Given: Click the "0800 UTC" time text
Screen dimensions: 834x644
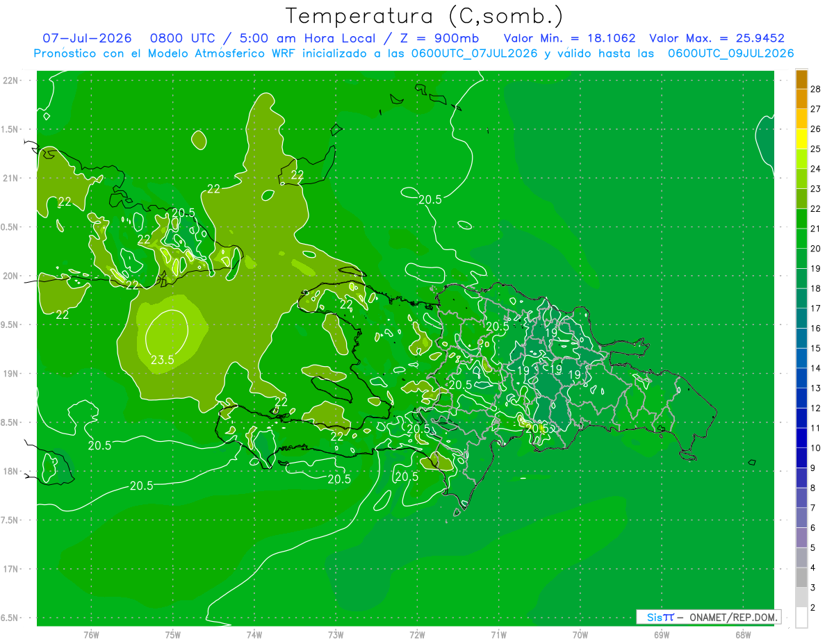Looking at the screenshot, I should click(x=183, y=38).
